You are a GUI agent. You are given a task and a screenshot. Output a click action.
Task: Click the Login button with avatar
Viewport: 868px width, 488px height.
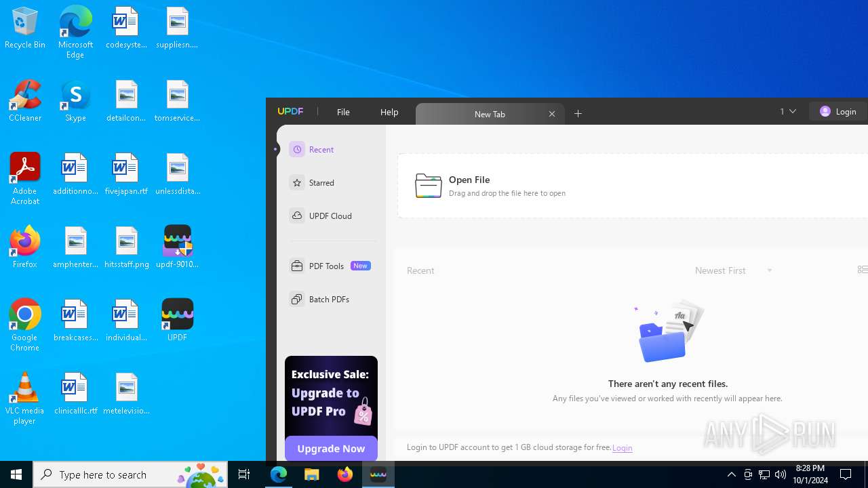pos(838,112)
